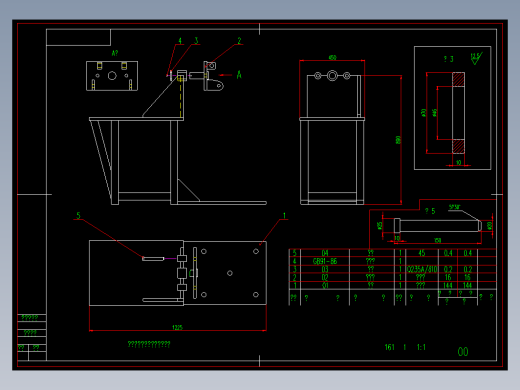The width and height of the screenshot is (520, 390).
Task: Click balloon number 5 leader label
Action: (78, 215)
